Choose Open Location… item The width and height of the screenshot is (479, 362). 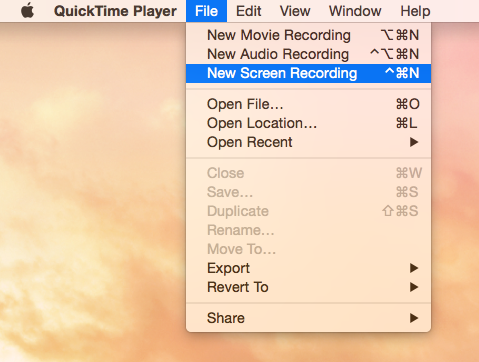click(308, 123)
